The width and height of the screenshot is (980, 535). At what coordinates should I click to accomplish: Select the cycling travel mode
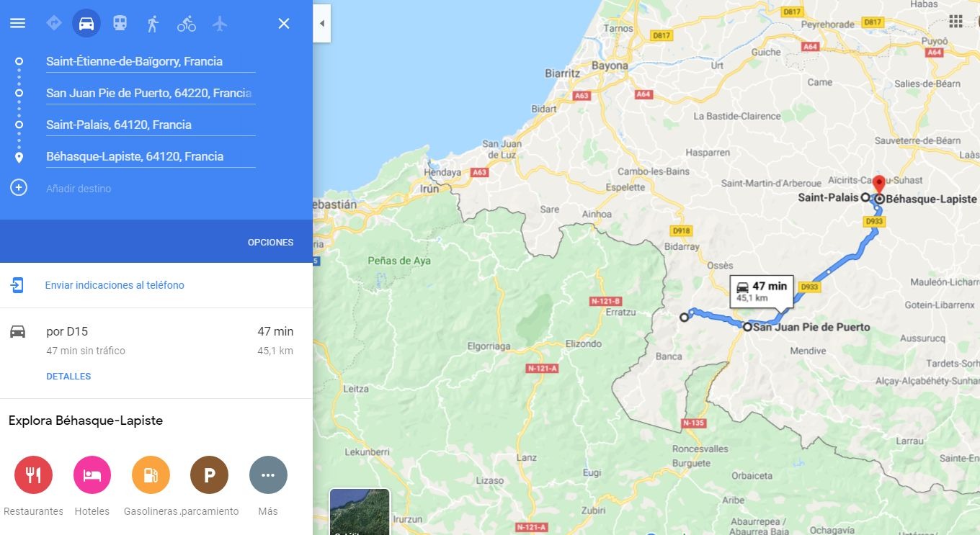tap(187, 24)
